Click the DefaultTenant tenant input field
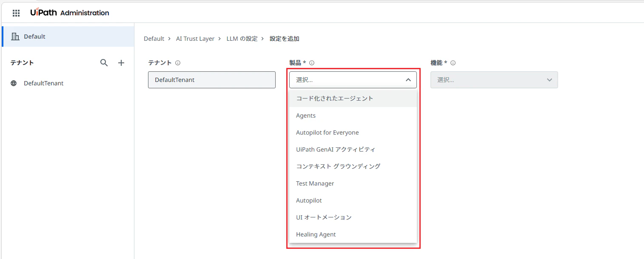The image size is (644, 259). 212,80
